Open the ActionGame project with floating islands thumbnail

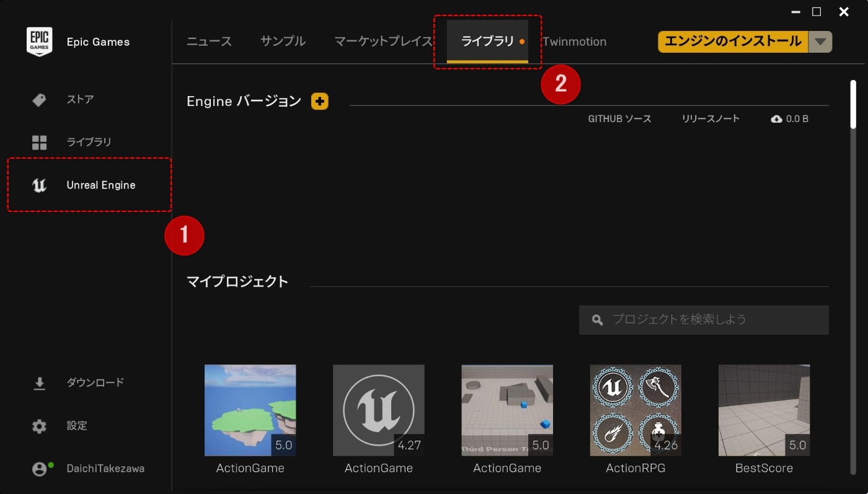[x=250, y=410]
